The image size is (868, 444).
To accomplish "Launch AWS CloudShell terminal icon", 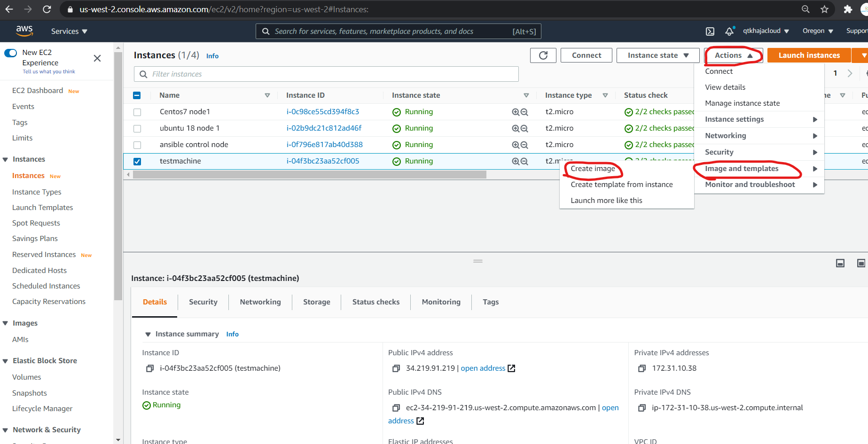I will (710, 31).
